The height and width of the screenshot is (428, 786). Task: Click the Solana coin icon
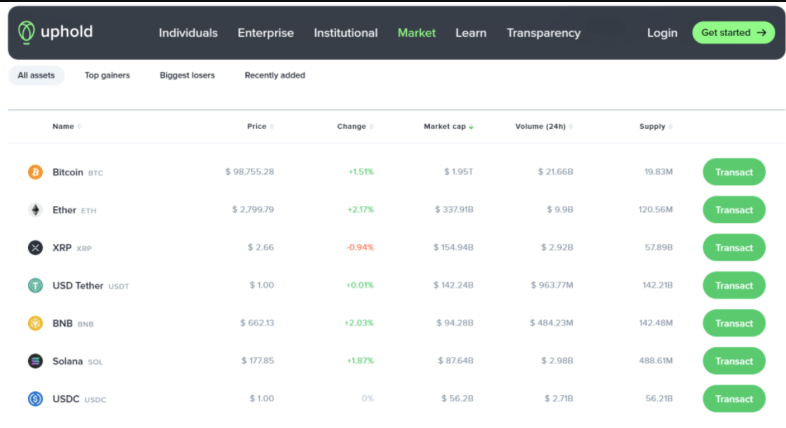[x=35, y=361]
